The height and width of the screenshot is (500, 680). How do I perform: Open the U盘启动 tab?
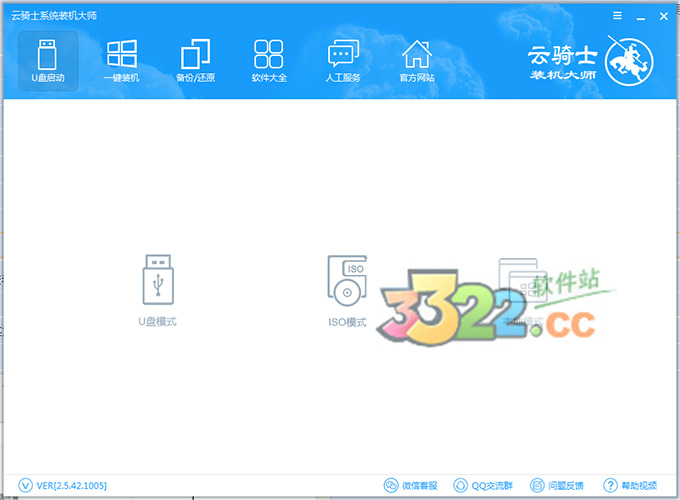48,61
